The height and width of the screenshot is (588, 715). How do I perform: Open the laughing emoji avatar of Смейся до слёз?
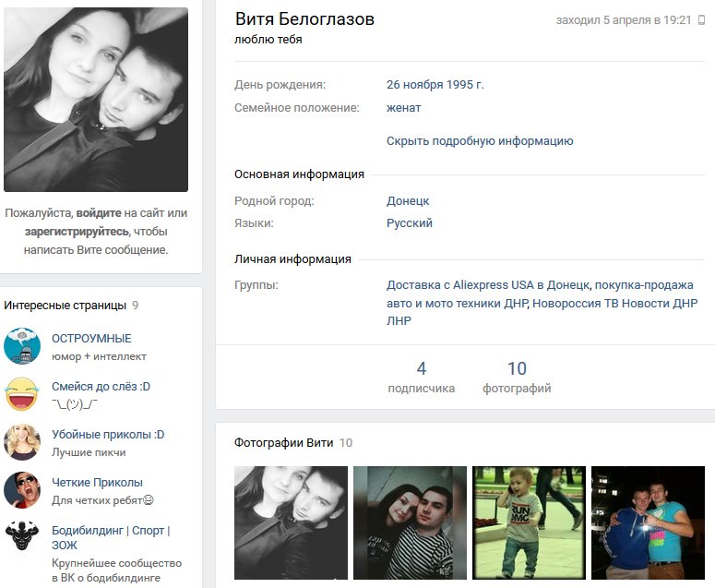pyautogui.click(x=22, y=393)
